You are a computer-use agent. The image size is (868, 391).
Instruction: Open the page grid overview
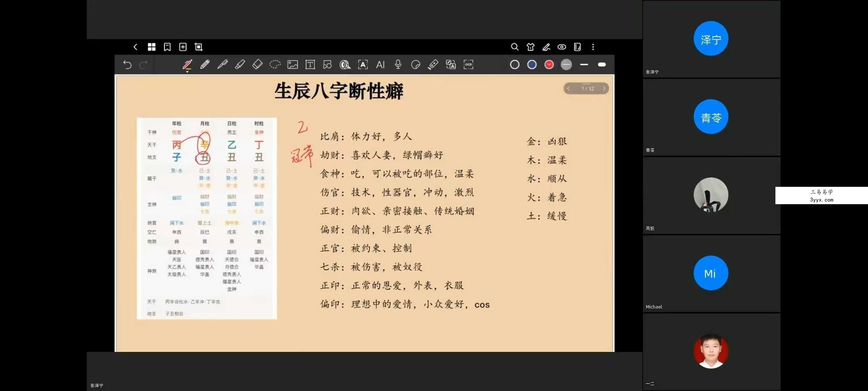pos(152,47)
